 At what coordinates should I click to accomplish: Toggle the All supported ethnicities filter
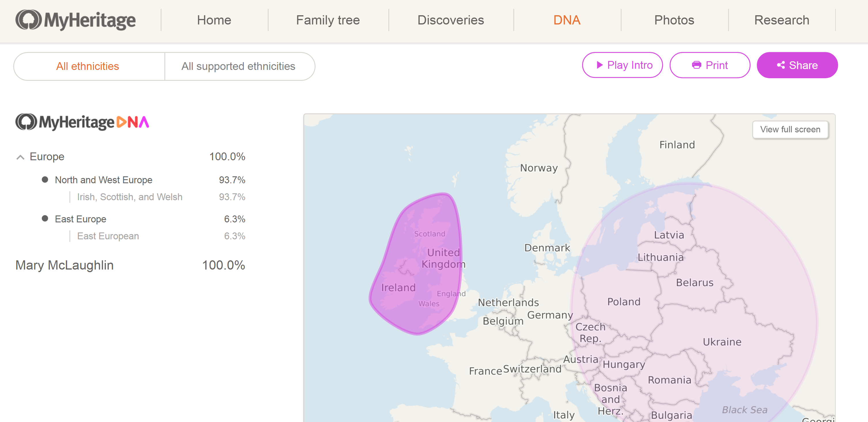[x=239, y=66]
